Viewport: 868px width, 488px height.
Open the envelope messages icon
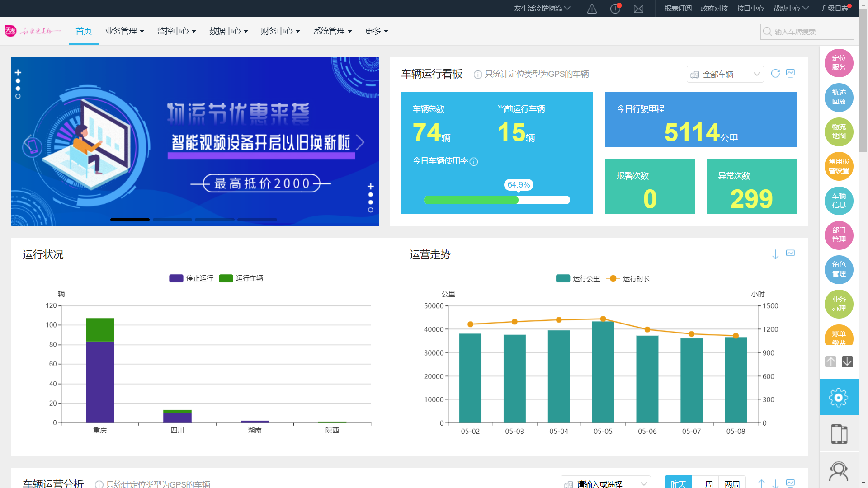(x=638, y=9)
